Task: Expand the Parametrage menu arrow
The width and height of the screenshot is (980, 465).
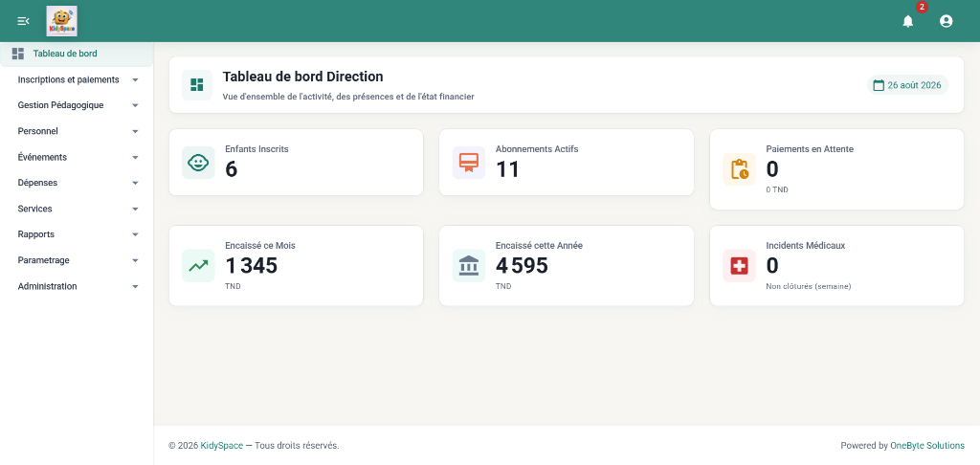Action: (x=135, y=260)
